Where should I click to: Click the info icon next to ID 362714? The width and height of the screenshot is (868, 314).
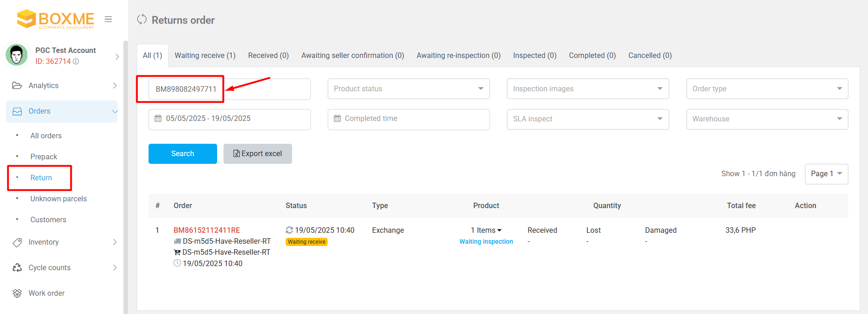click(76, 62)
